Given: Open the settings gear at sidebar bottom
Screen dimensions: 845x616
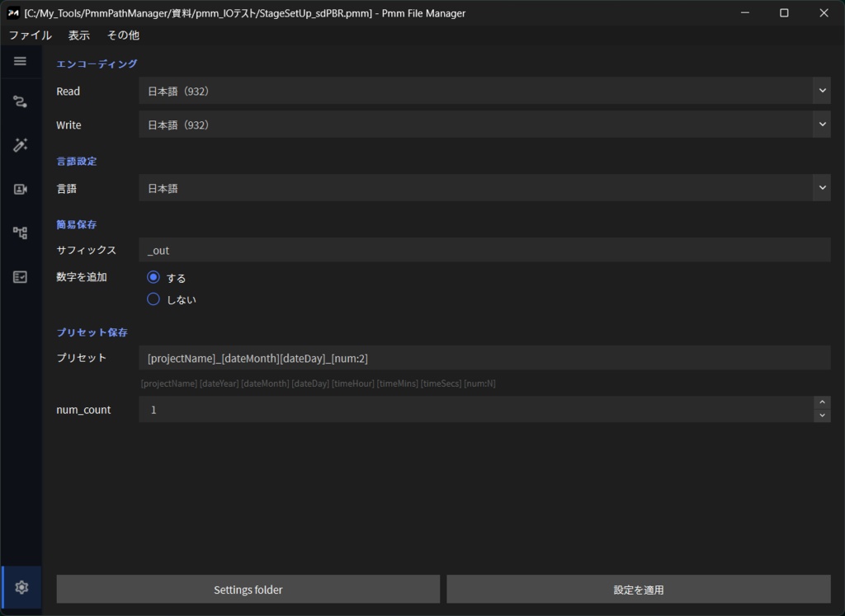Looking at the screenshot, I should 21,588.
